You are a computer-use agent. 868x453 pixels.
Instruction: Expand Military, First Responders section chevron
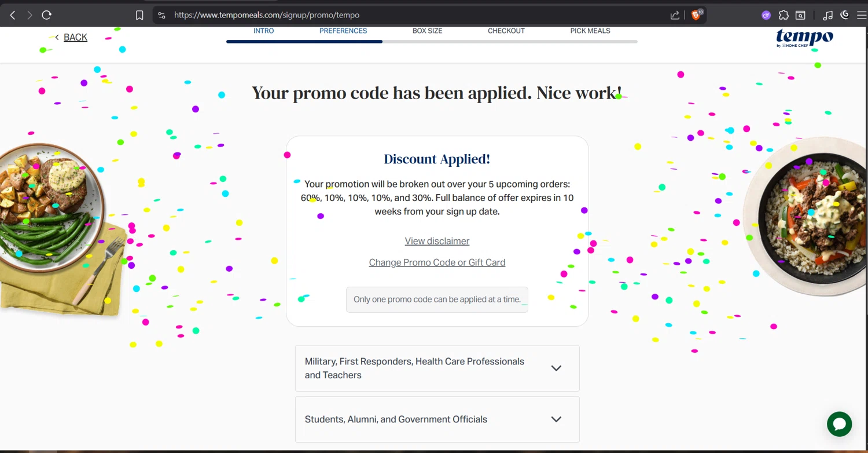point(556,368)
